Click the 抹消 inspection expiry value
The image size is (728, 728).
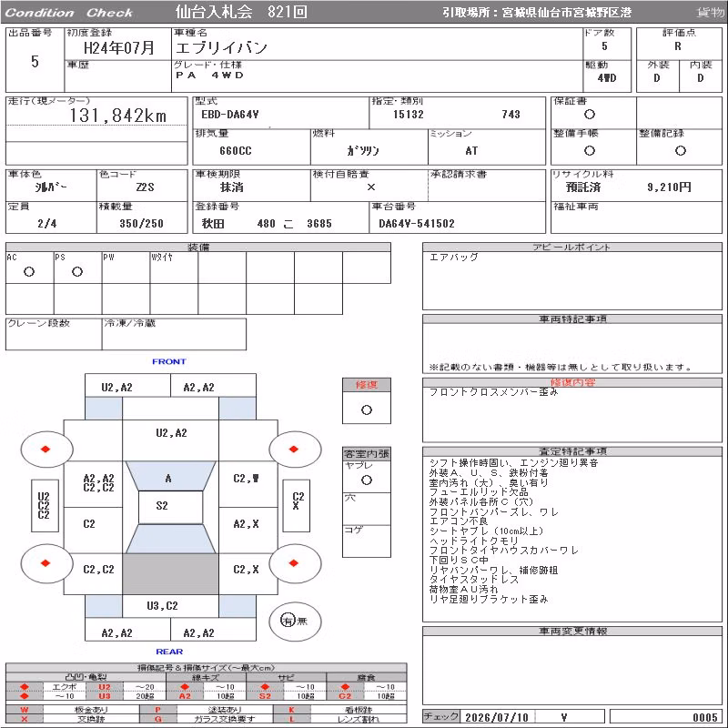(232, 187)
